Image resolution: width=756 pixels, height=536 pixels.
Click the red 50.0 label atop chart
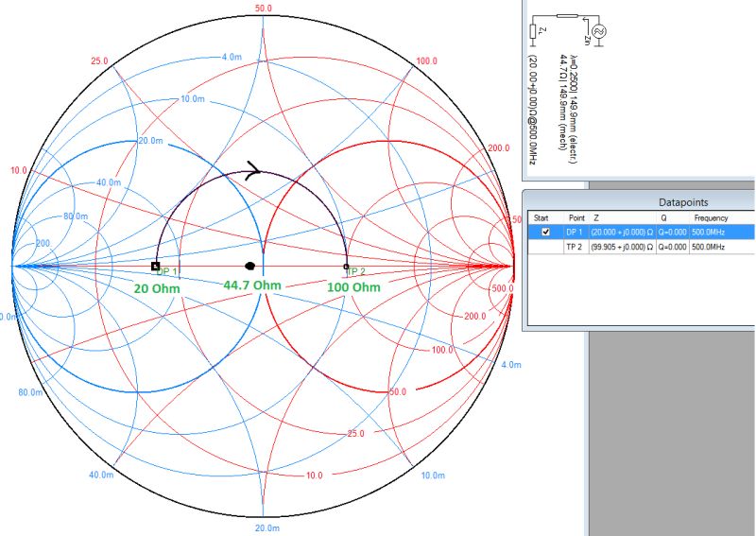click(264, 9)
